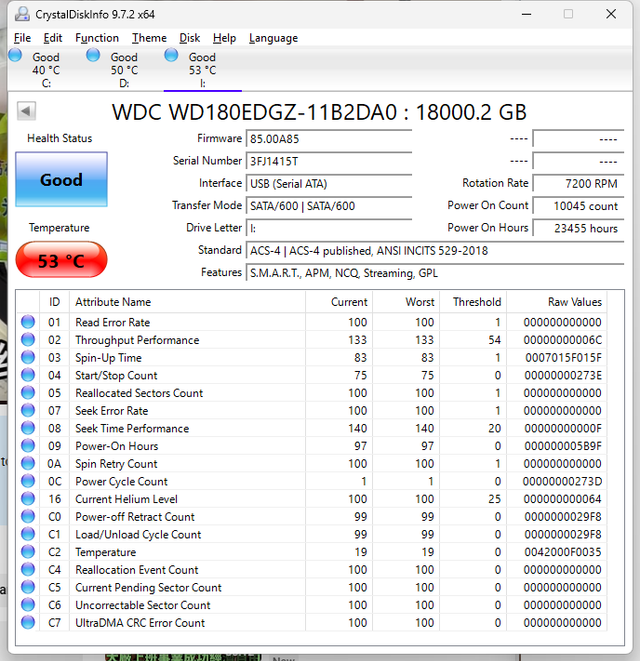This screenshot has height=661, width=640.
Task: Click status orb for Load/Unload Cycle Count
Action: 28,534
